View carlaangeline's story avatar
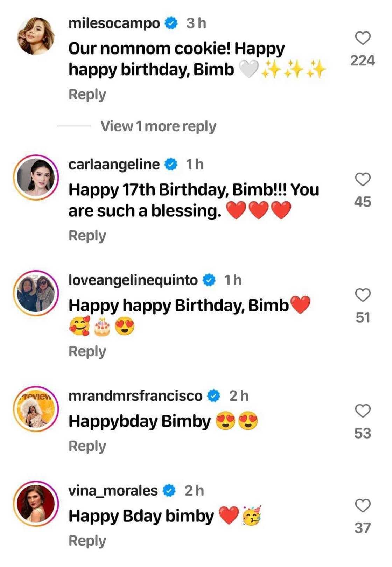The image size is (392, 567). [36, 177]
